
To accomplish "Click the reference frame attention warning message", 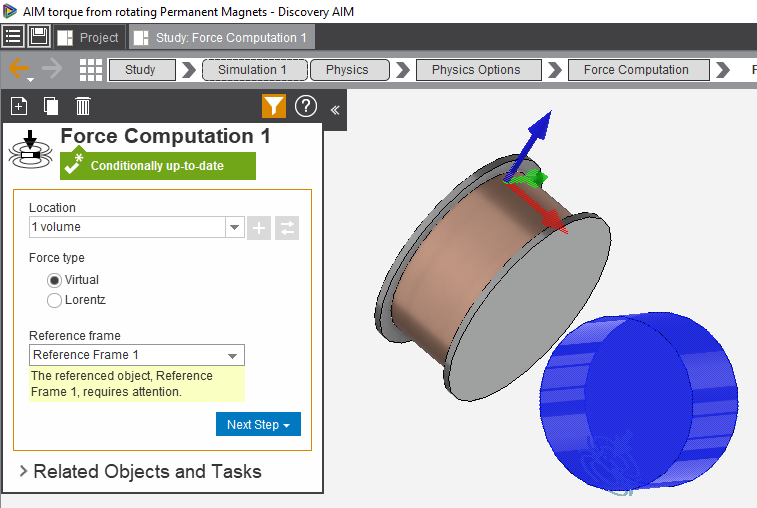I will (137, 384).
